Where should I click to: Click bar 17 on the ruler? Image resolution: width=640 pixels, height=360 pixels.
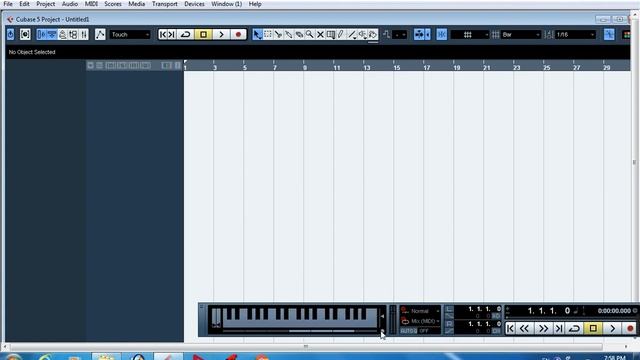pyautogui.click(x=427, y=67)
